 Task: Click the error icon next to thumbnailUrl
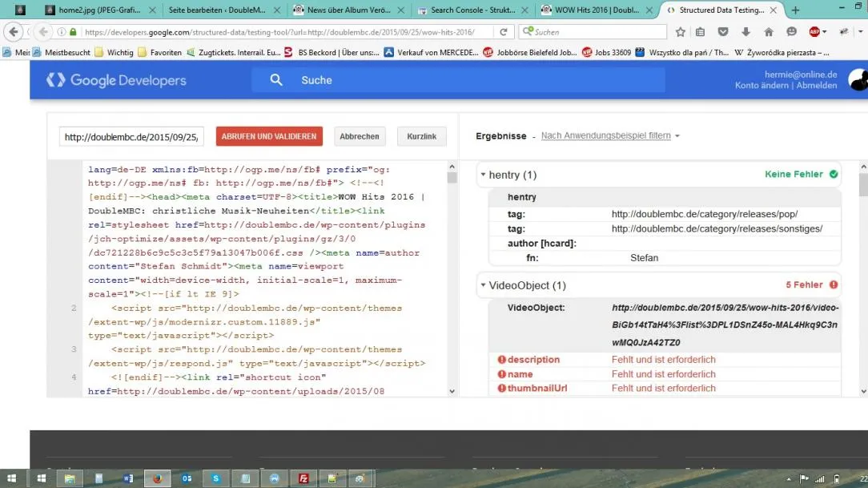click(501, 389)
